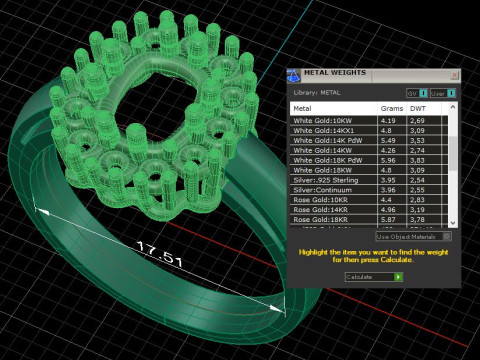Screen dimensions: 480x360
Task: Select White Gold:10KW row
Action: pyautogui.click(x=369, y=121)
